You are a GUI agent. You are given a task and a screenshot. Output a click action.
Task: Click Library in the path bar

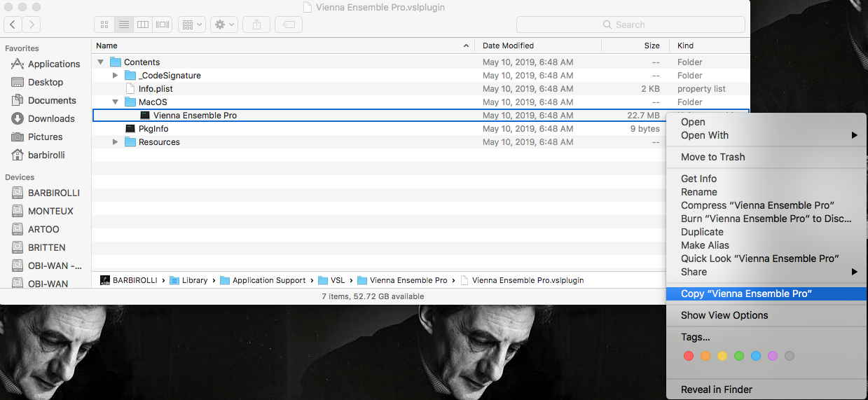pyautogui.click(x=188, y=280)
